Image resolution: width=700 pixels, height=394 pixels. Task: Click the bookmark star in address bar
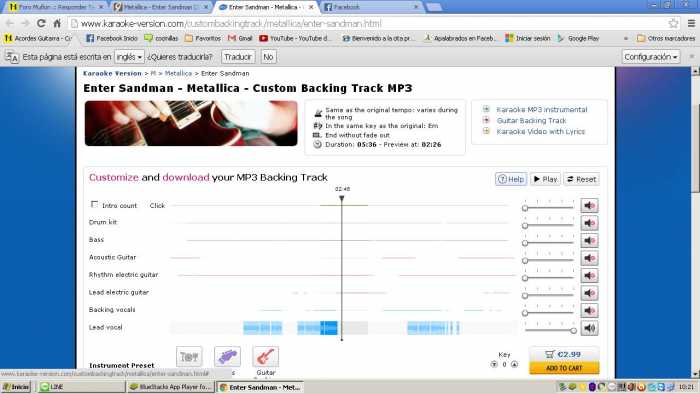pos(673,23)
